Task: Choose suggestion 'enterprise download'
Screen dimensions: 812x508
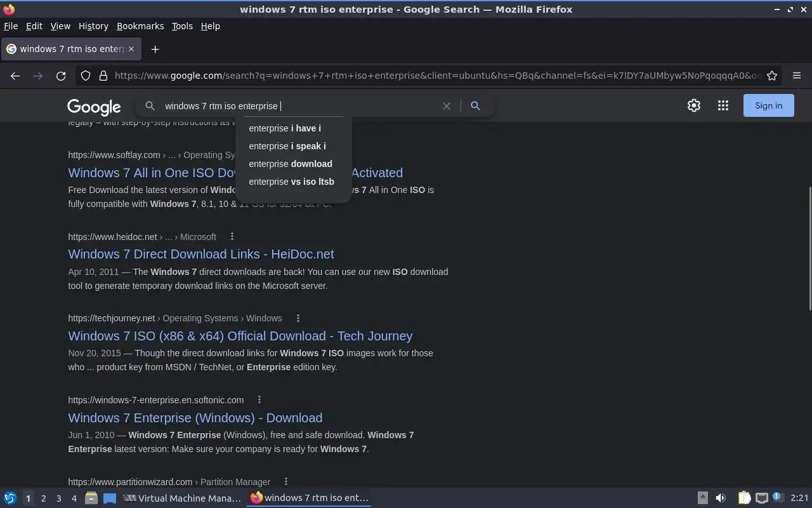Action: coord(291,164)
